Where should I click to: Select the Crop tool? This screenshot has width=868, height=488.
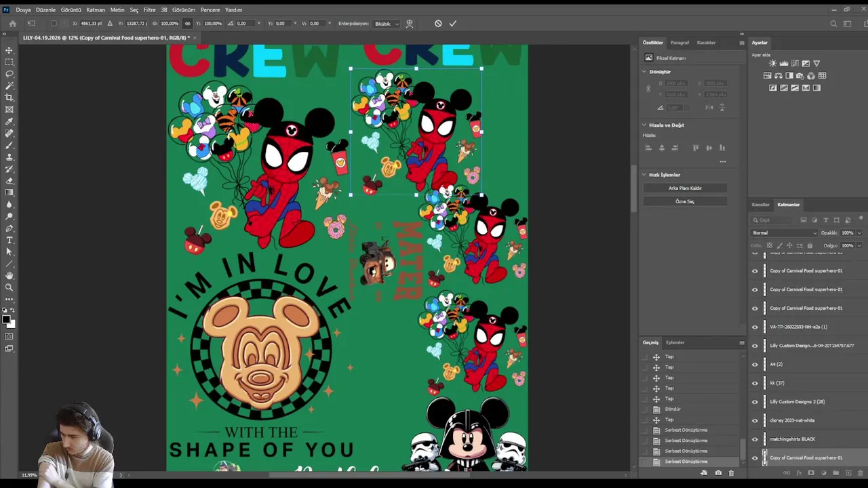[9, 98]
